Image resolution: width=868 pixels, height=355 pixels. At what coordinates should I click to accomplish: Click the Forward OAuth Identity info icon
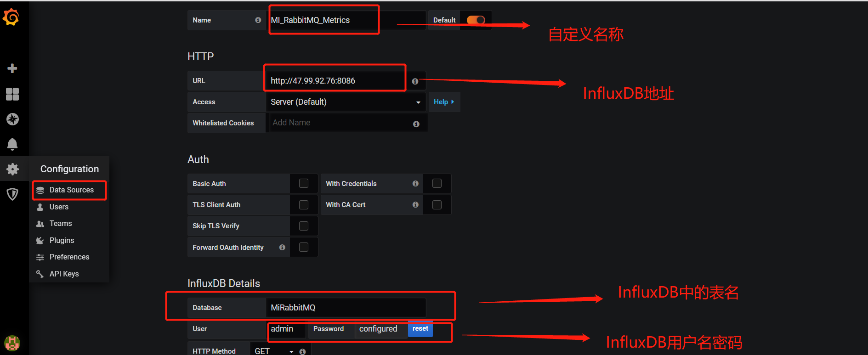pyautogui.click(x=282, y=248)
